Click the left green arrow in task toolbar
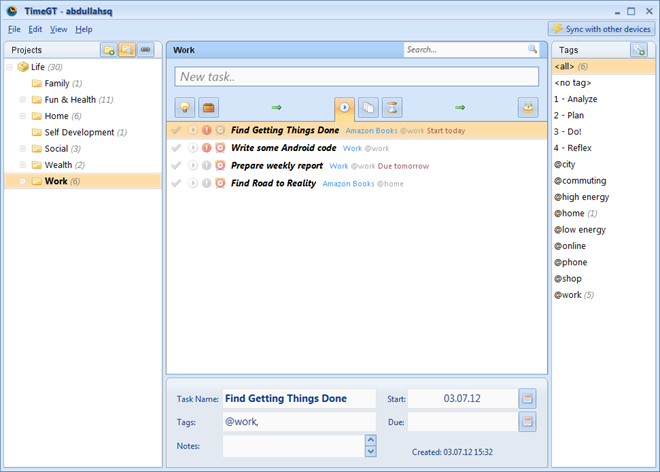This screenshot has height=472, width=660. [x=277, y=108]
